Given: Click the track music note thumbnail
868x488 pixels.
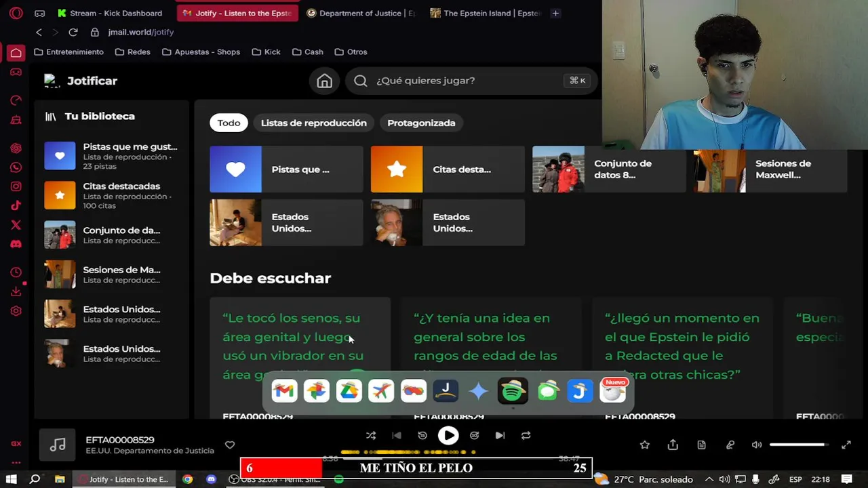Looking at the screenshot, I should tap(58, 445).
